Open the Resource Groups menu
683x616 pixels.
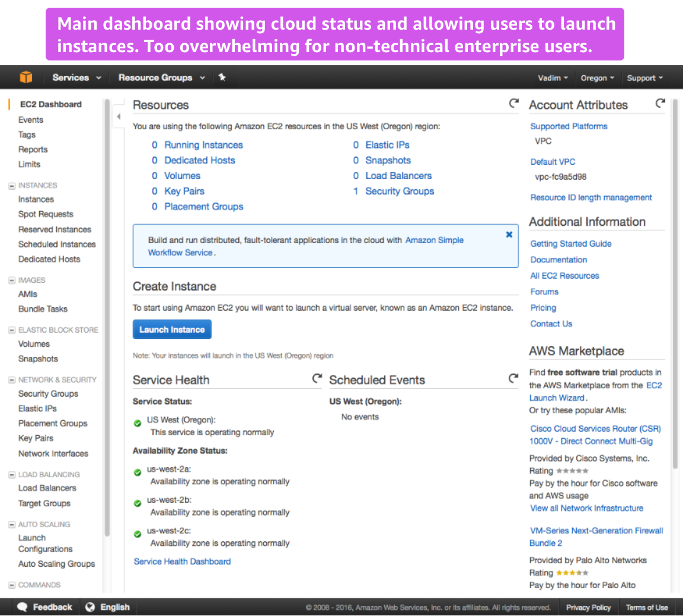coord(162,78)
